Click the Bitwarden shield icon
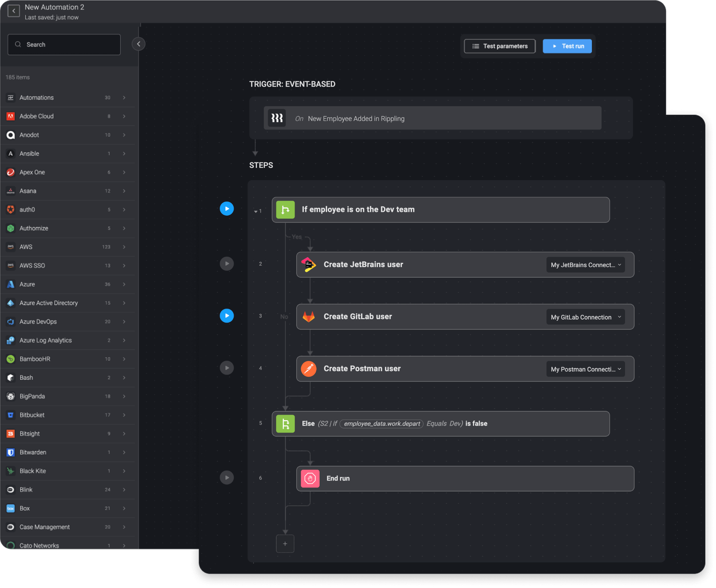 pyautogui.click(x=11, y=452)
